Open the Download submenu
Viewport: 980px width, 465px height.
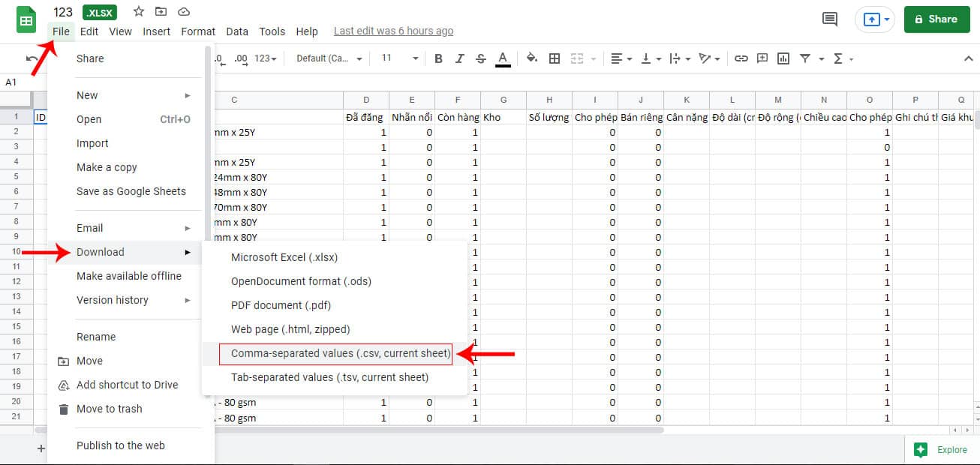[100, 252]
